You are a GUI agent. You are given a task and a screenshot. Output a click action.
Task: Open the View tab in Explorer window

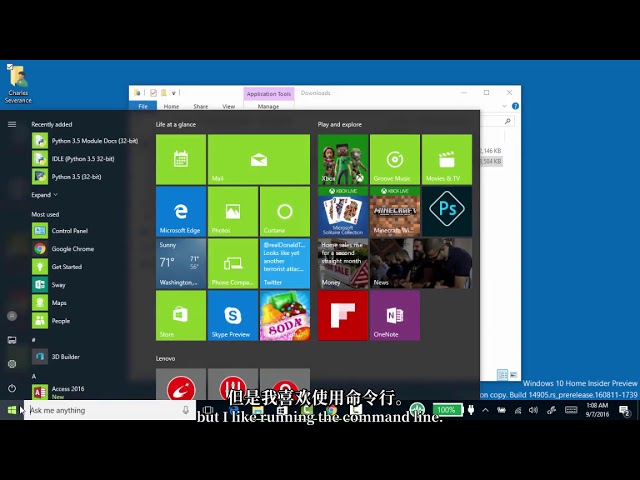[x=229, y=107]
